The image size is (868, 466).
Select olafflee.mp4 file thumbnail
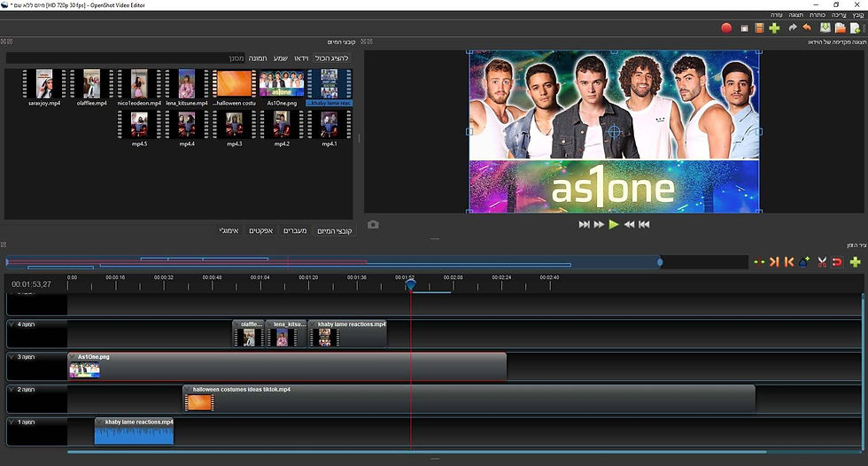pos(92,83)
